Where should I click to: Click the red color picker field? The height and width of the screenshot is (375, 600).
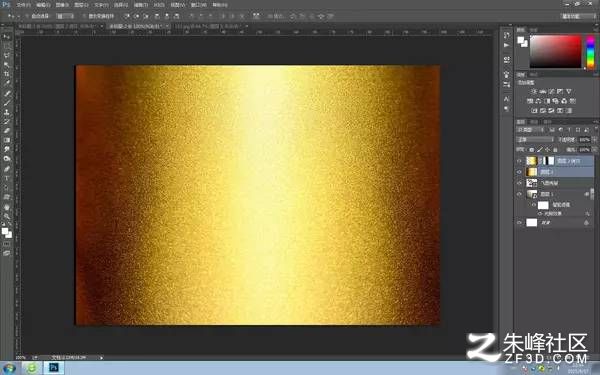555,51
